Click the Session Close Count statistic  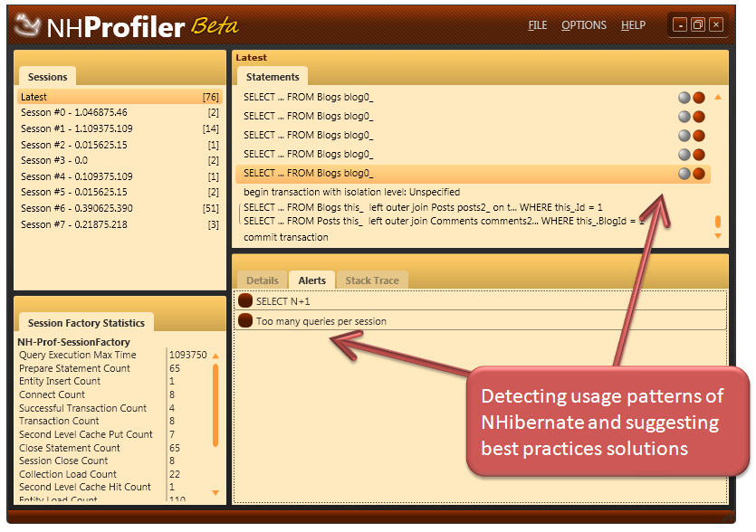[63, 461]
